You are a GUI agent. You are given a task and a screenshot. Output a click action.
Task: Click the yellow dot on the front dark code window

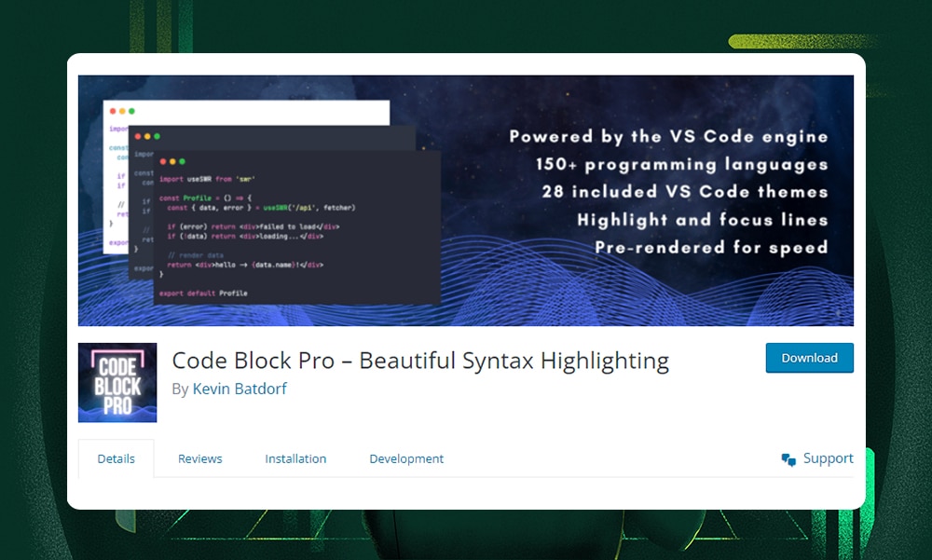[x=172, y=161]
